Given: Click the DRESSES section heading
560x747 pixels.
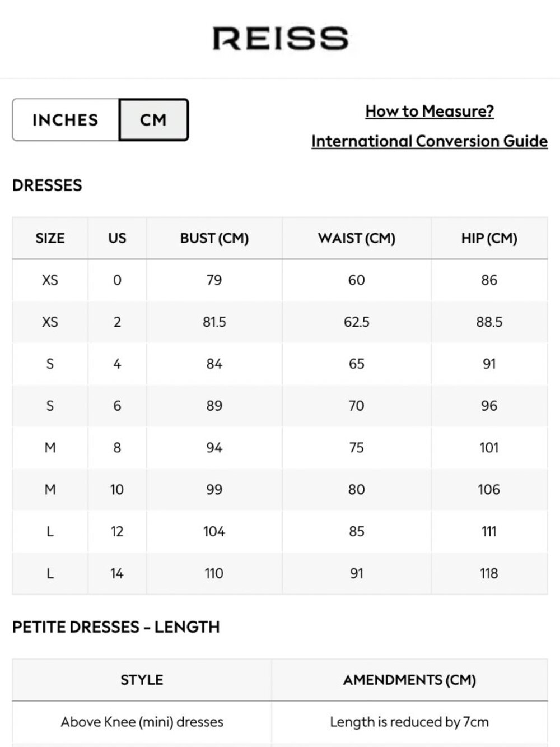Looking at the screenshot, I should (x=47, y=185).
